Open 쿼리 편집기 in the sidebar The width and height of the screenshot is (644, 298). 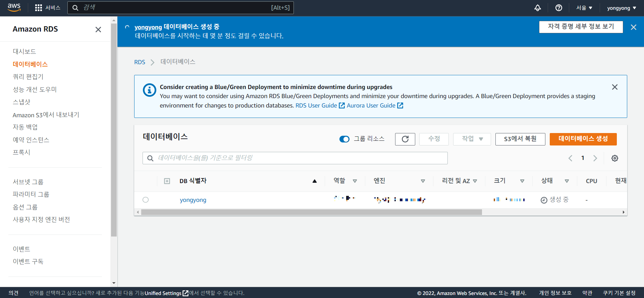28,77
